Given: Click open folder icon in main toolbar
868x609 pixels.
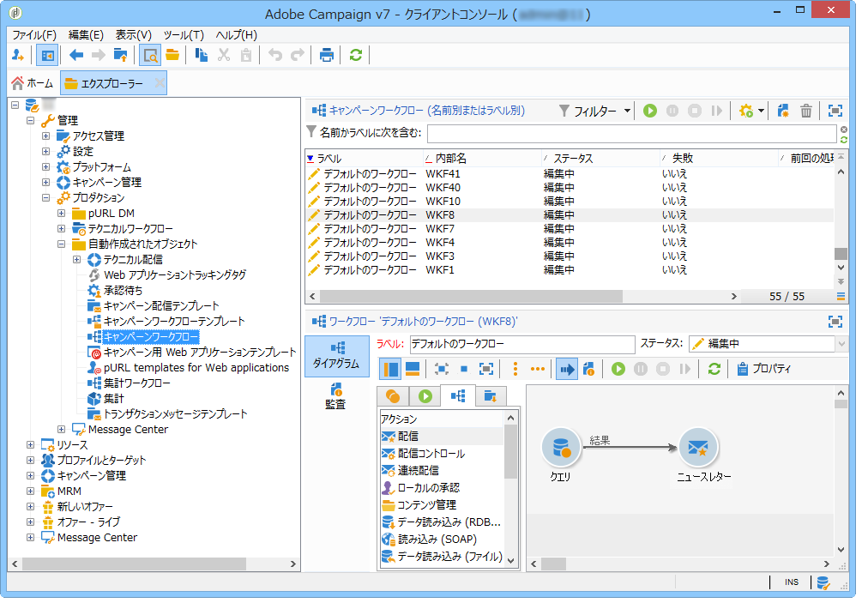Looking at the screenshot, I should point(172,55).
